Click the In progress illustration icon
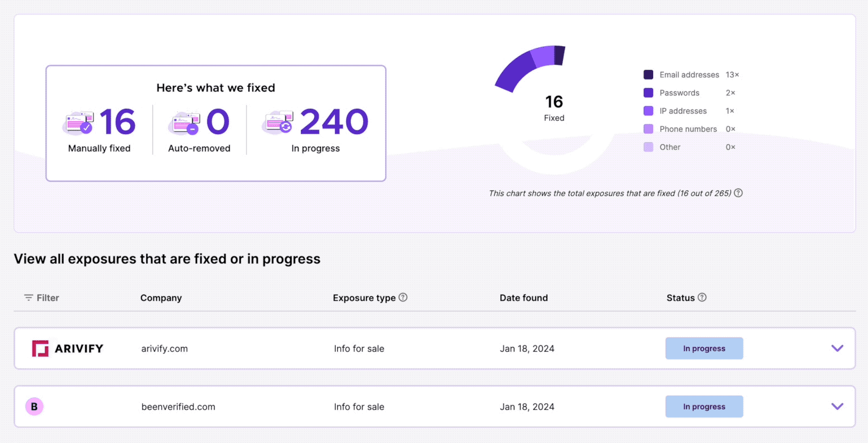868x443 pixels. [277, 122]
